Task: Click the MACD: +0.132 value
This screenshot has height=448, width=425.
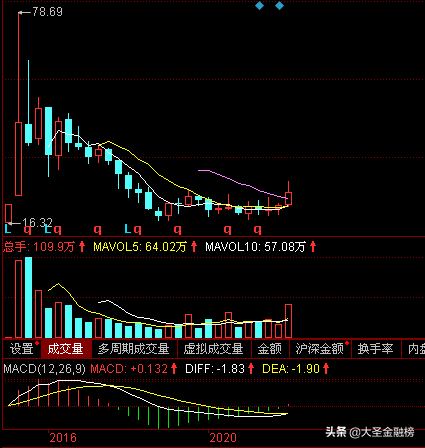Action: pyautogui.click(x=129, y=369)
